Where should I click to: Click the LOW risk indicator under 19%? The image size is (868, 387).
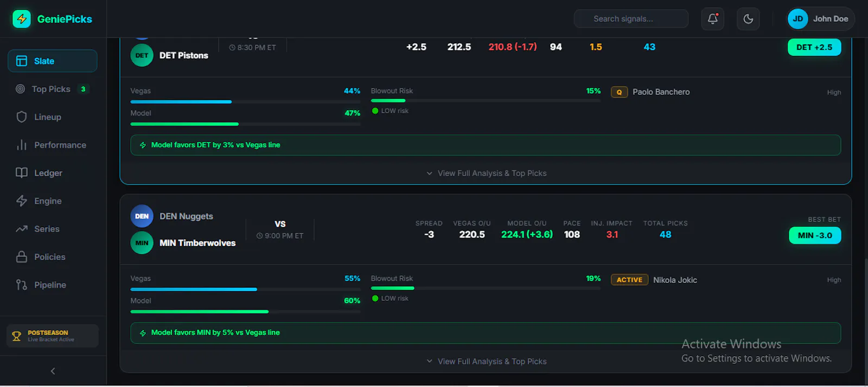(x=390, y=299)
